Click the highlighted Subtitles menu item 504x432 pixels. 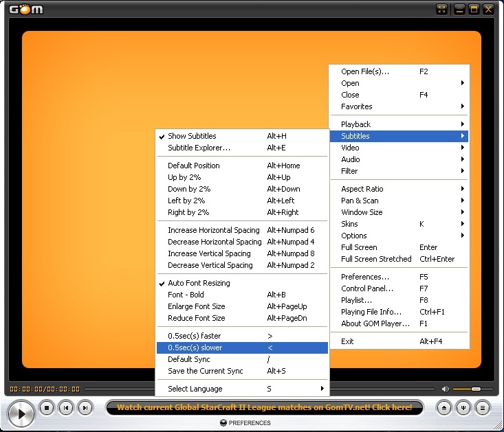click(399, 136)
